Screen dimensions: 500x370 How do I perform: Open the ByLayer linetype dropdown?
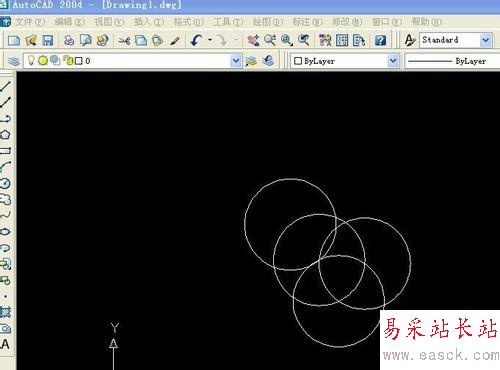tap(452, 61)
